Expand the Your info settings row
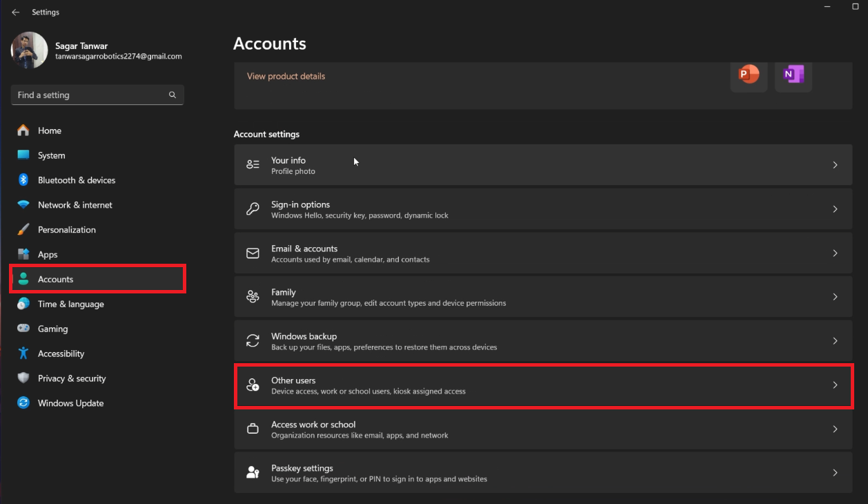Image resolution: width=868 pixels, height=504 pixels. tap(543, 165)
